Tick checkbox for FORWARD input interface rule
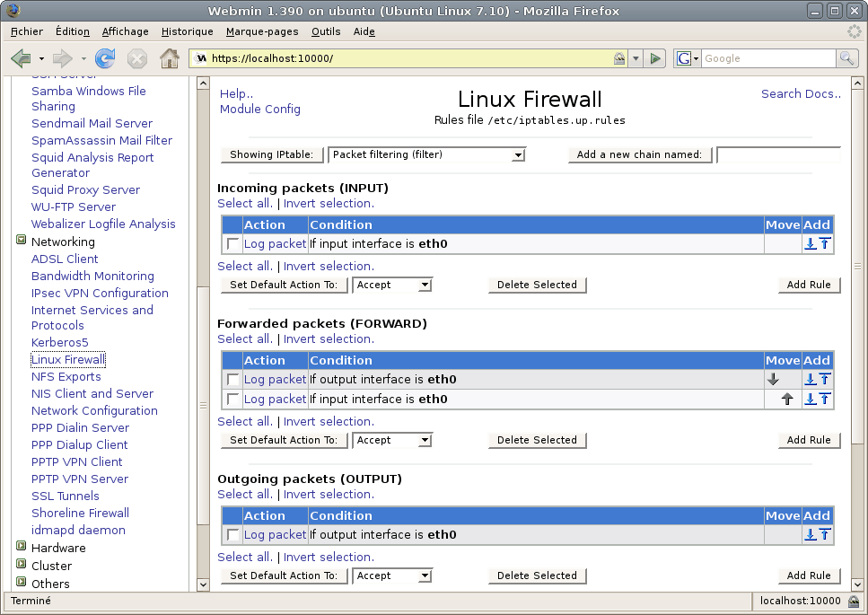The height and width of the screenshot is (615, 868). pyautogui.click(x=233, y=400)
